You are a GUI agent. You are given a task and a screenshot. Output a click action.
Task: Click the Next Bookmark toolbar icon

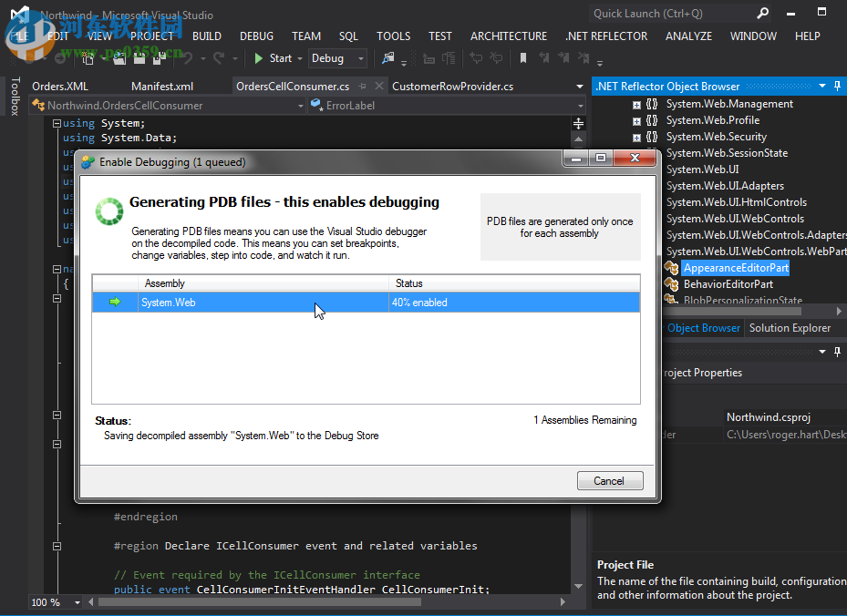pos(563,57)
